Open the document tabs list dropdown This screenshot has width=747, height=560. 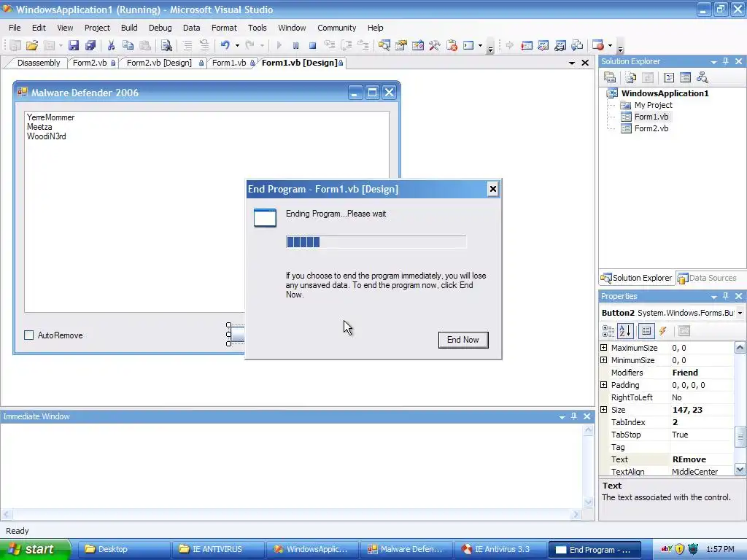click(572, 63)
